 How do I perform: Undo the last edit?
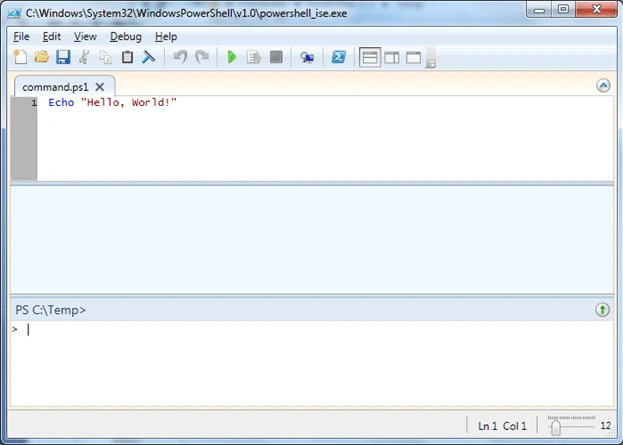click(x=180, y=57)
